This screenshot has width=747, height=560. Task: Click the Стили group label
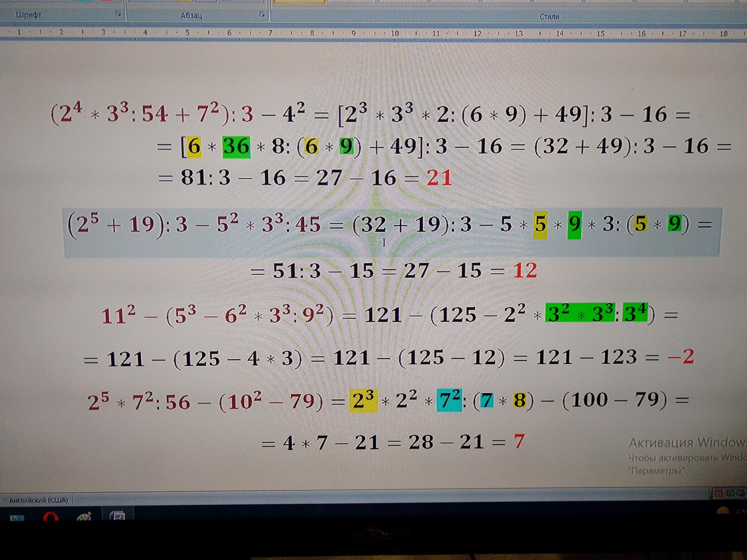coord(549,17)
